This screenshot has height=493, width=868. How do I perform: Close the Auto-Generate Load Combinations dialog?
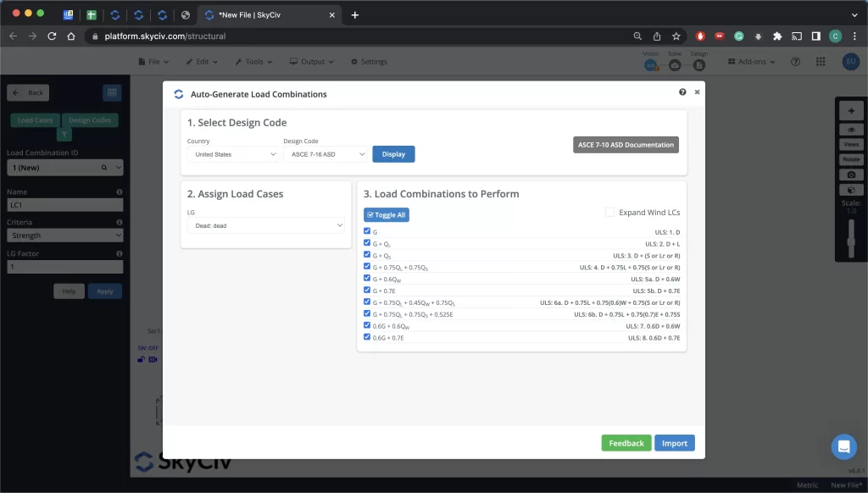[697, 92]
